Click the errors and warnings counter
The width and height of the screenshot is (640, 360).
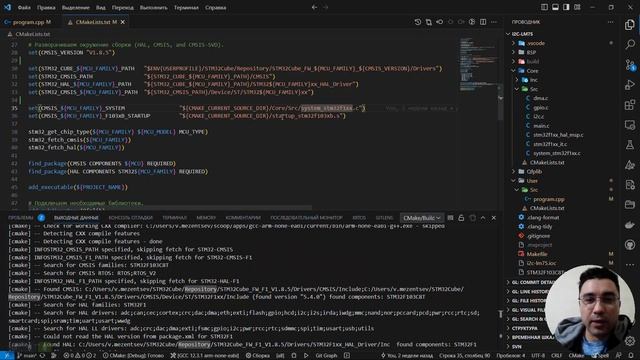pos(80,356)
